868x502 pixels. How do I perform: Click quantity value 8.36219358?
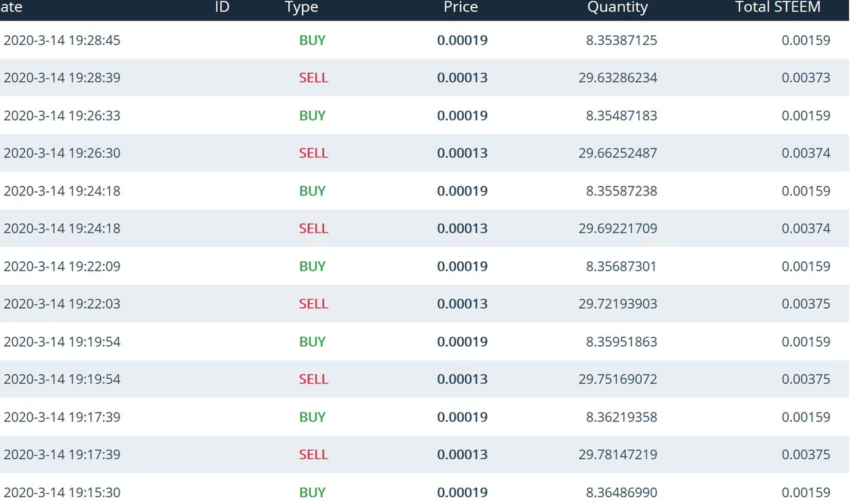tap(621, 417)
